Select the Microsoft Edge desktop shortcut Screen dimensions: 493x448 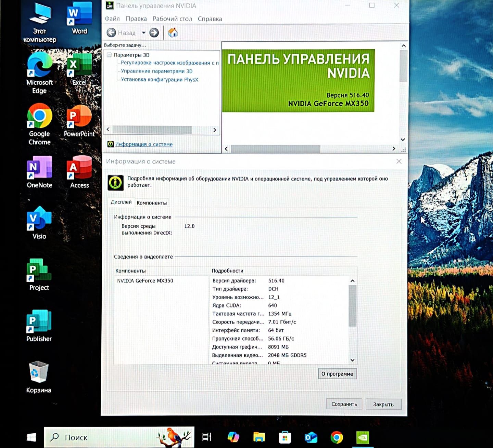[x=39, y=73]
